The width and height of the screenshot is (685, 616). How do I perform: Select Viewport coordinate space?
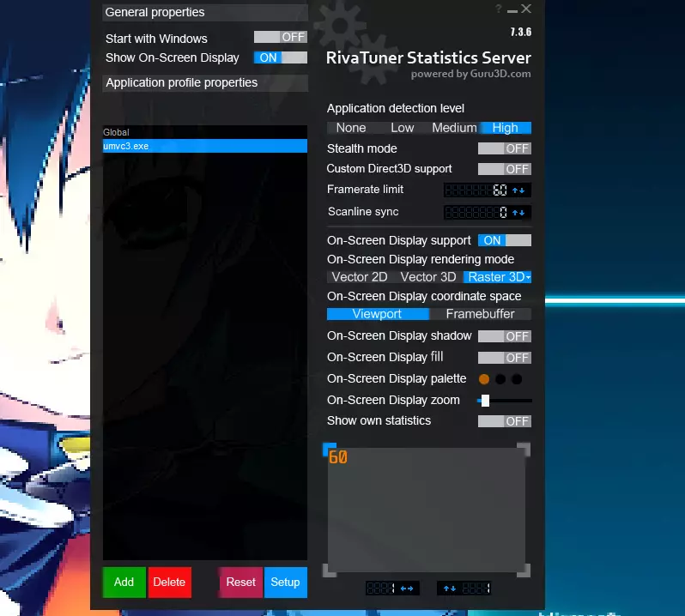377,314
